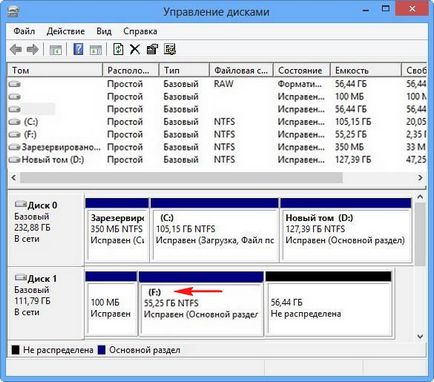Close the Disk Management window

click(412, 9)
